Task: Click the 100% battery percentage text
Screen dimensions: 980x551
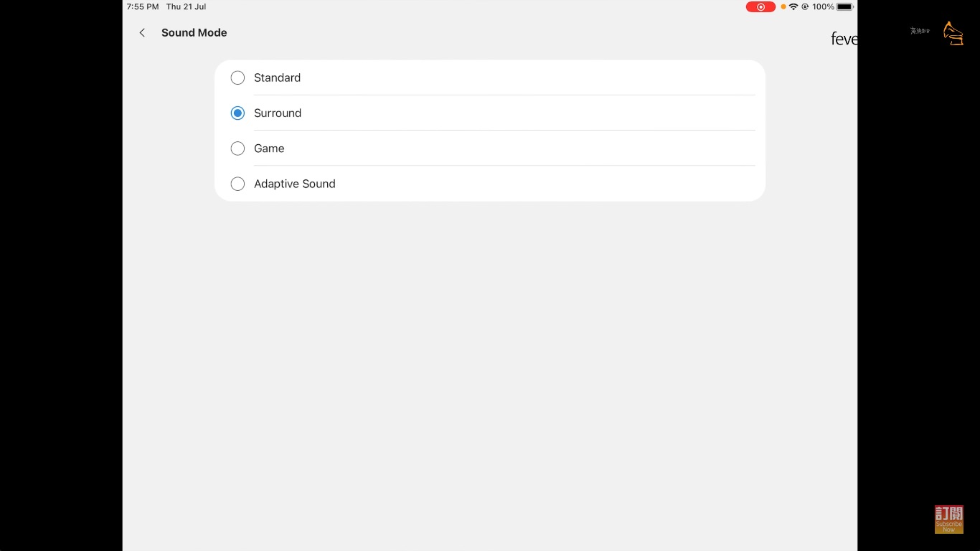Action: pos(823,7)
